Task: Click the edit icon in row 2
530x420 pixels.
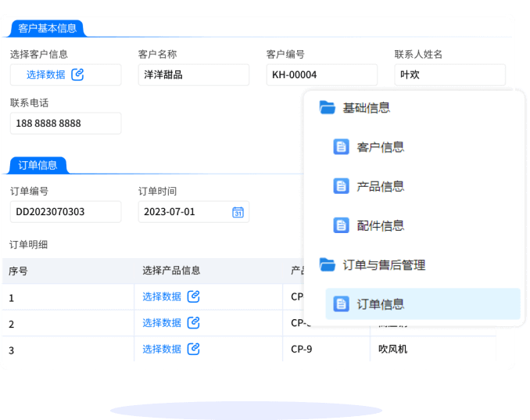Action: click(x=194, y=323)
